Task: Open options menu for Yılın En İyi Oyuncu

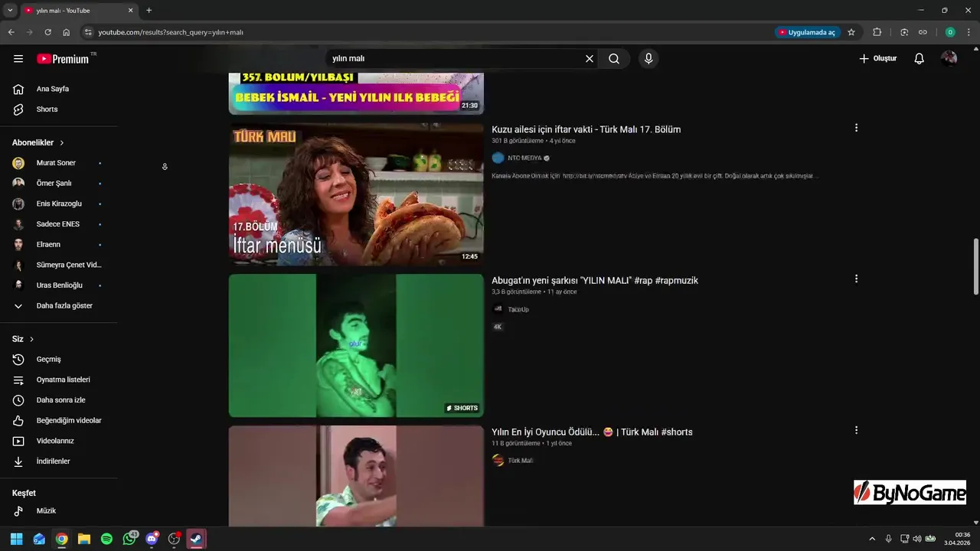Action: point(856,430)
